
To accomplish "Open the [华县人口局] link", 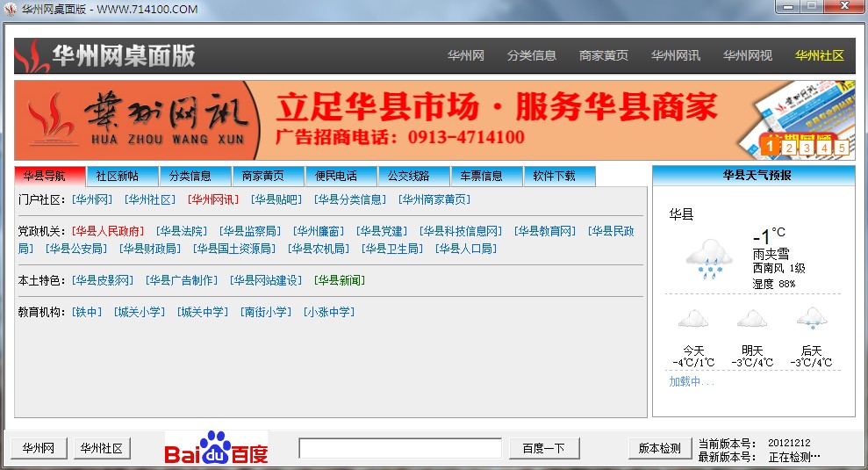I will tap(465, 249).
